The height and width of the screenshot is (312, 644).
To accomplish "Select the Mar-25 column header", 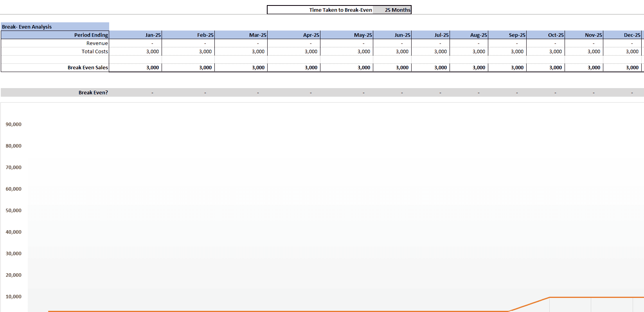I will 241,35.
